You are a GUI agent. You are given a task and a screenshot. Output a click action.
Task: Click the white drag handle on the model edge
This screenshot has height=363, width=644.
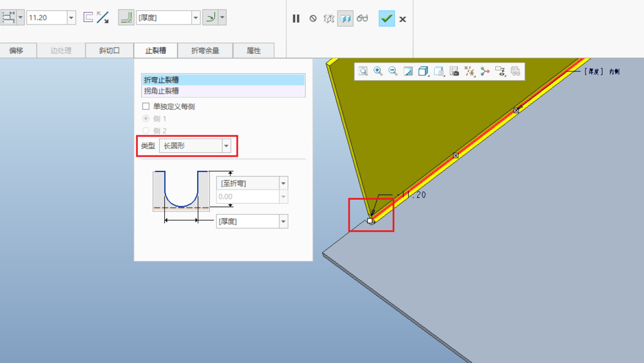click(370, 221)
